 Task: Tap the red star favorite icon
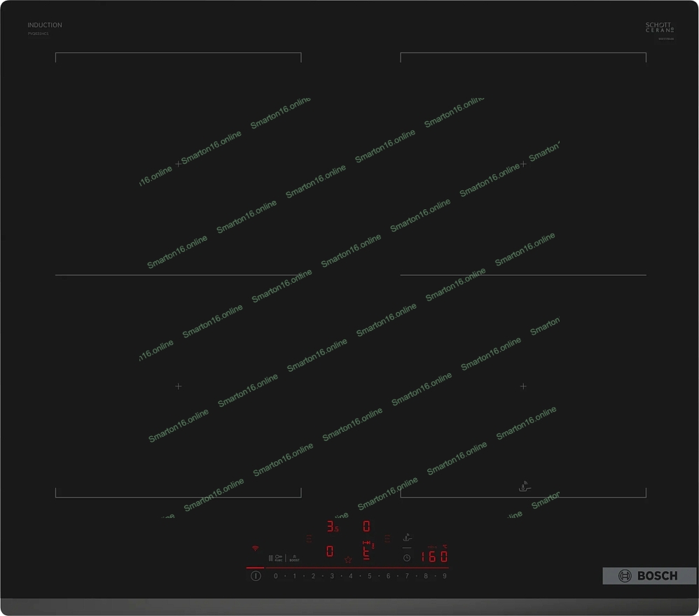[347, 559]
